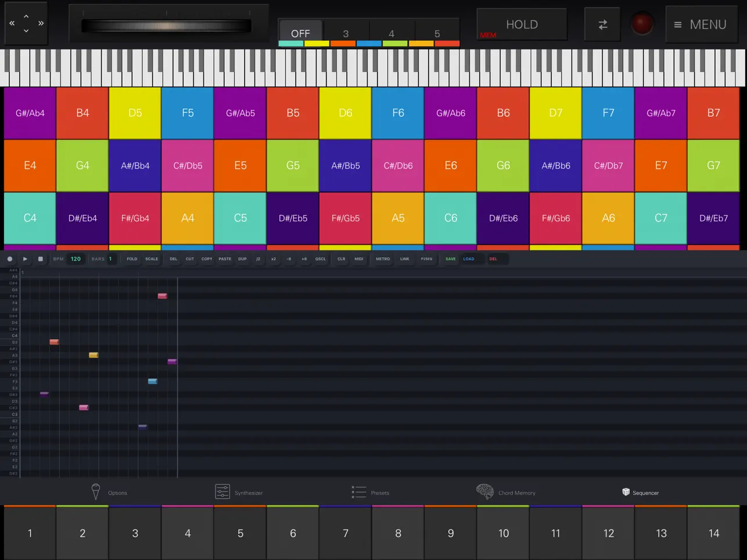
Task: Tap the blue F6 pad
Action: [398, 113]
